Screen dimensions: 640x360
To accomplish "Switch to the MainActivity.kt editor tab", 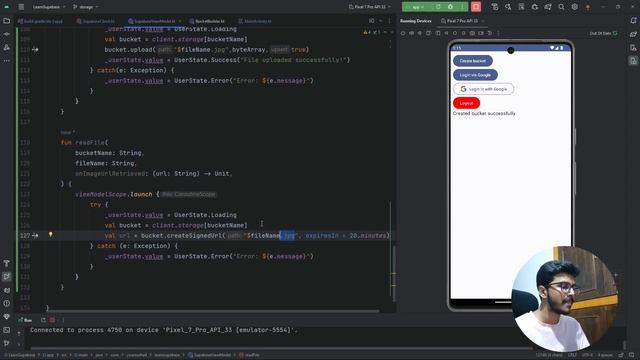I will point(255,21).
